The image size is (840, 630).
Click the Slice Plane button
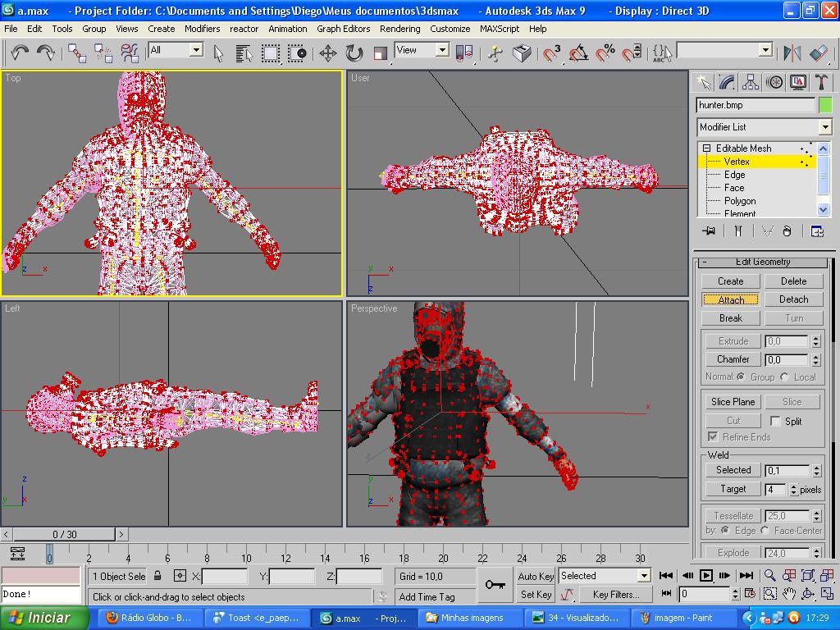733,401
